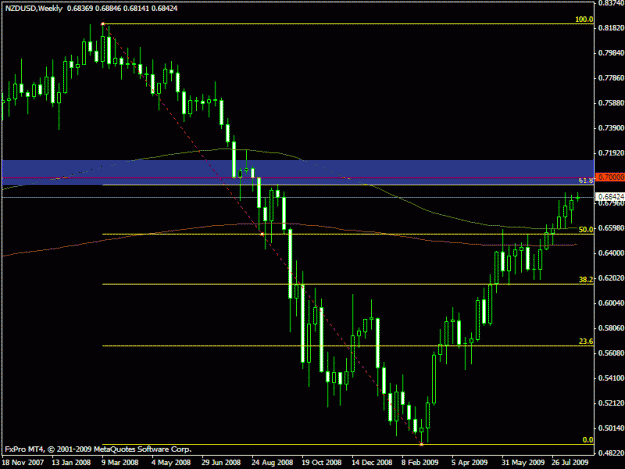Click the 5 Apr 2009 date label

click(470, 463)
